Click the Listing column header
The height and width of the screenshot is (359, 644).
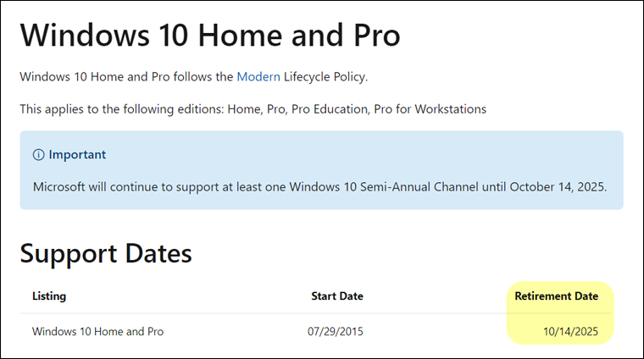49,295
